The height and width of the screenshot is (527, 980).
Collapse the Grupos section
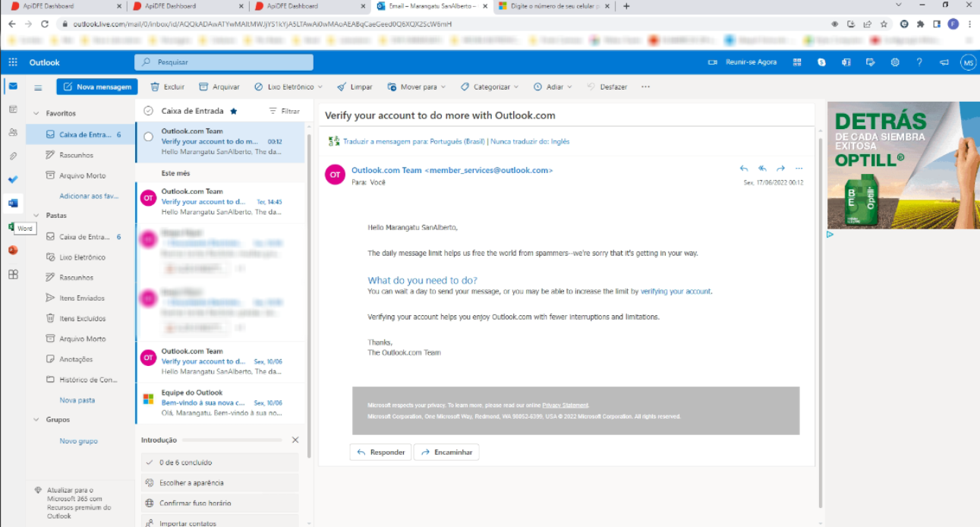[x=36, y=419]
